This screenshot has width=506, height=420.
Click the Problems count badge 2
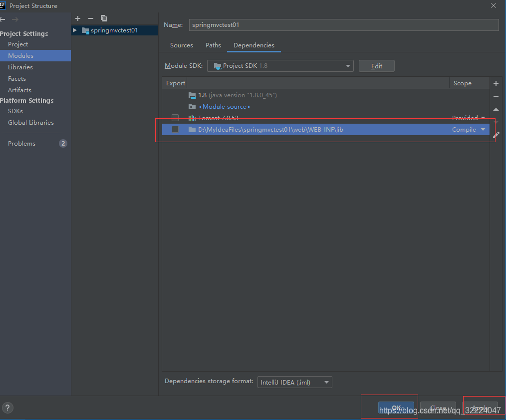coord(63,143)
